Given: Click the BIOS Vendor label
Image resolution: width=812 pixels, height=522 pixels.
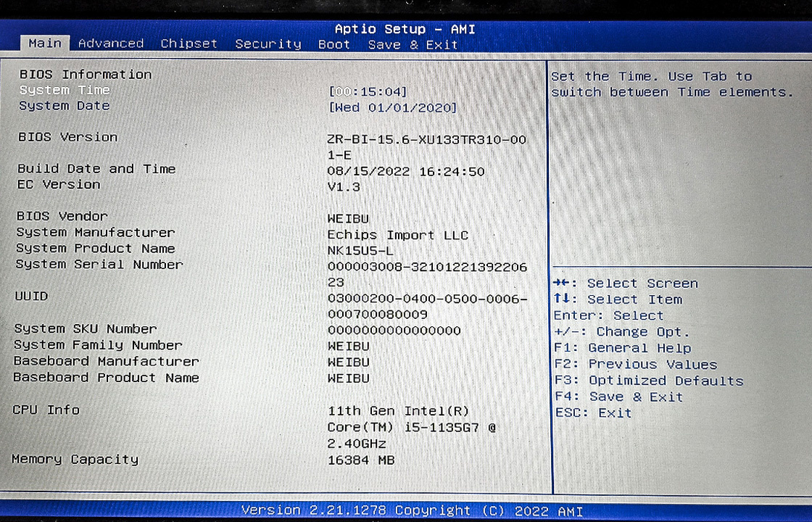Looking at the screenshot, I should pyautogui.click(x=62, y=216).
